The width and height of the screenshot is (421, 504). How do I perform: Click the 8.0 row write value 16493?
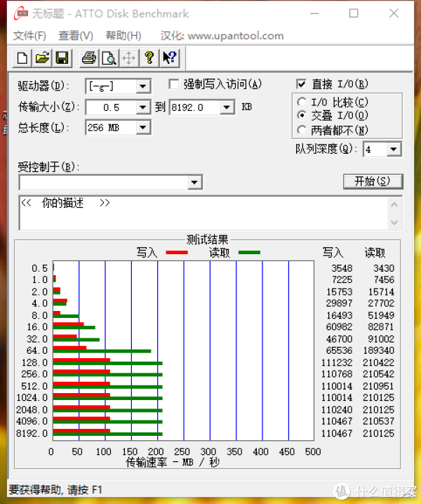(340, 315)
